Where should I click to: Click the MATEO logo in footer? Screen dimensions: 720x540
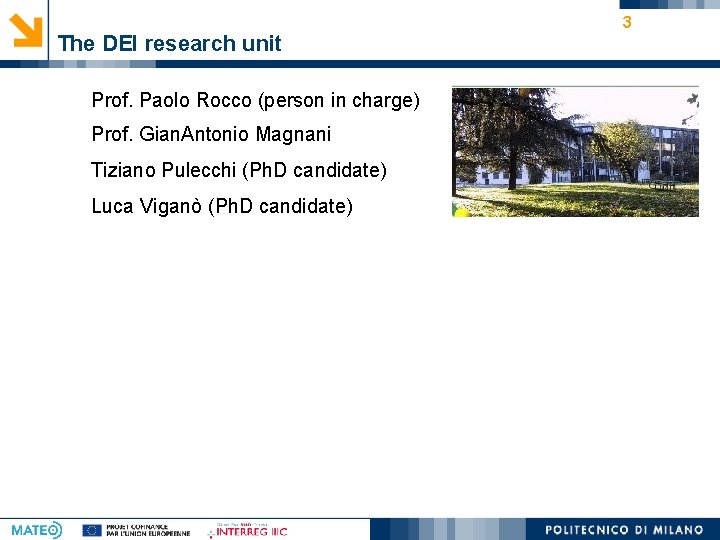coord(37,530)
